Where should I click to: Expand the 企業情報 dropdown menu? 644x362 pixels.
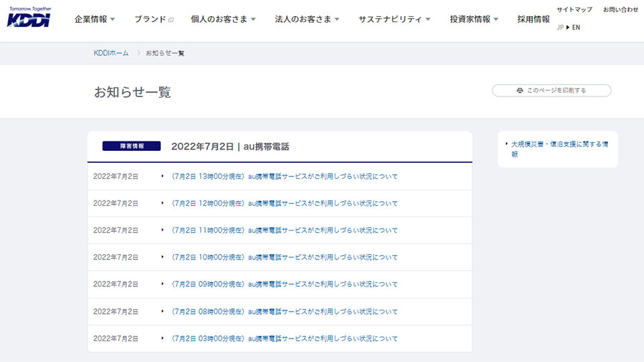pos(95,19)
